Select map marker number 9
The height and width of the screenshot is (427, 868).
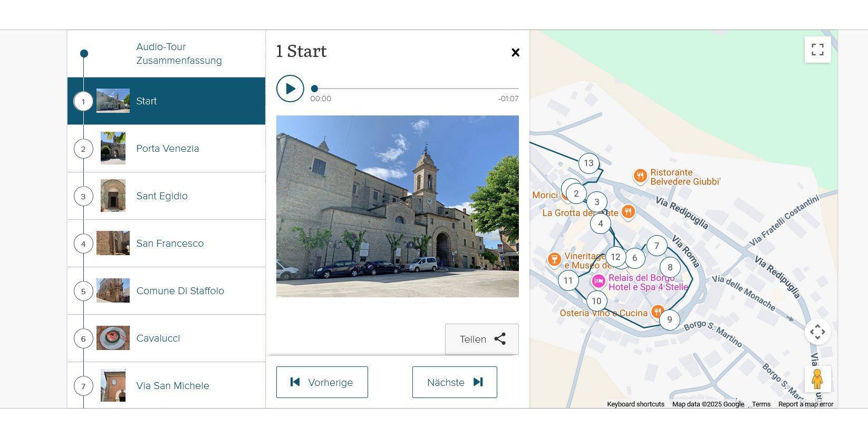[669, 319]
